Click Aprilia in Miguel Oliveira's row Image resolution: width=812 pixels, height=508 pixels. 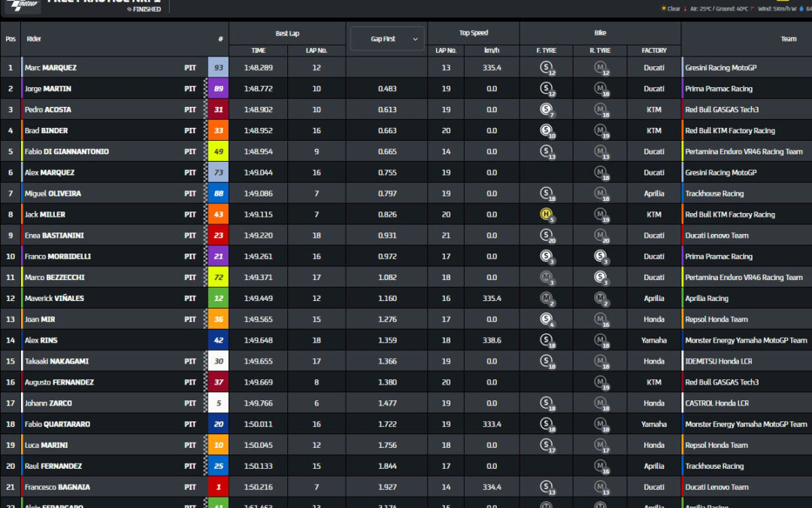(x=654, y=194)
